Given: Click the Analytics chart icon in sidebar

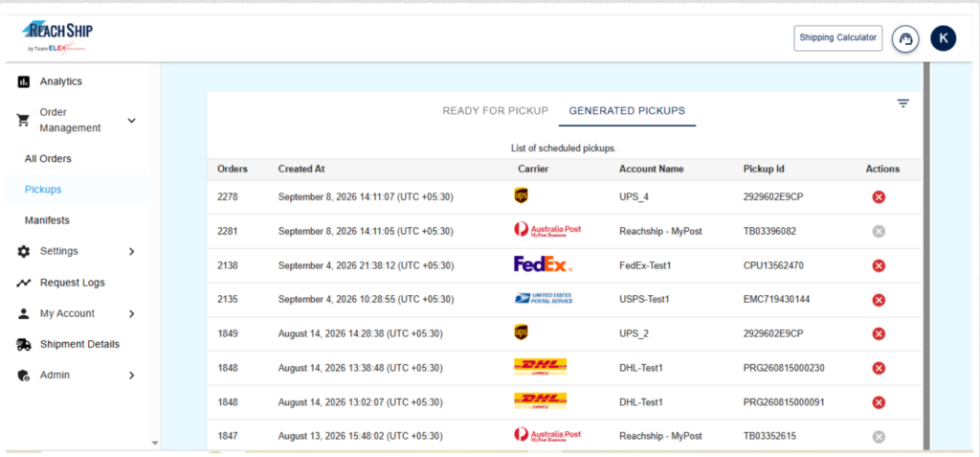Looking at the screenshot, I should point(24,82).
